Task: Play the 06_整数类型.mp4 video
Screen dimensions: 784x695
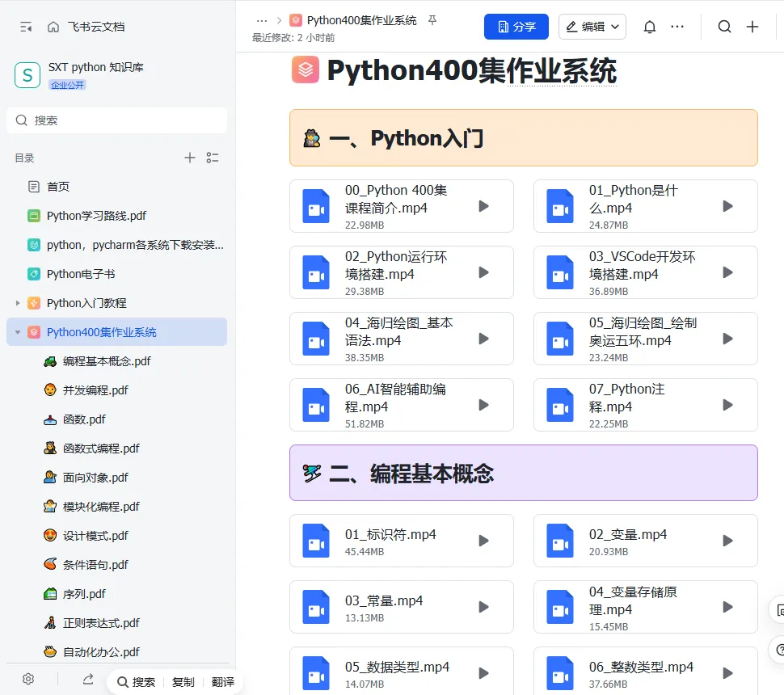Action: (727, 673)
